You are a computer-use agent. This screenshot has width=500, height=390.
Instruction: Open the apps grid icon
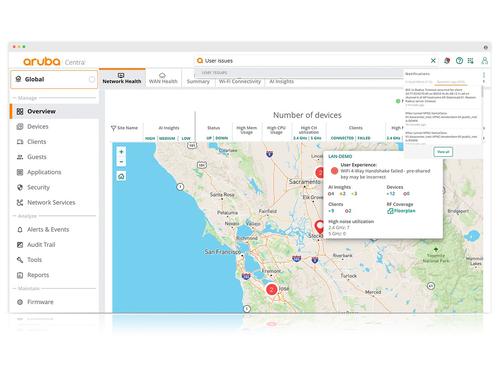[x=470, y=61]
